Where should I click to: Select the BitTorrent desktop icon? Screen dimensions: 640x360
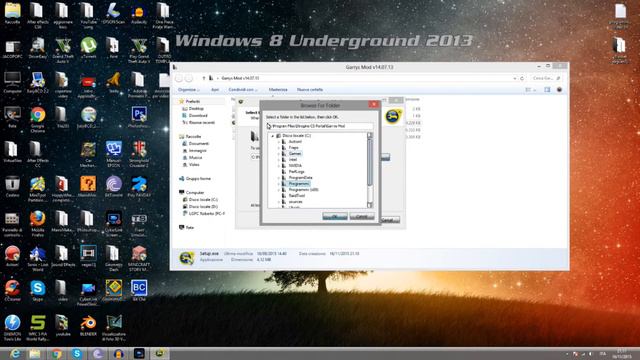coord(113,187)
